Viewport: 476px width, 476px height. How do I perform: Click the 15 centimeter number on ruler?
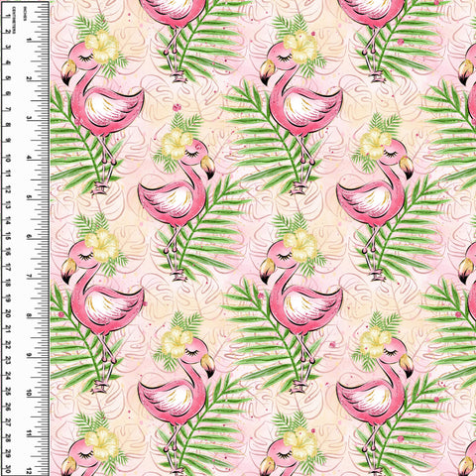8,236
